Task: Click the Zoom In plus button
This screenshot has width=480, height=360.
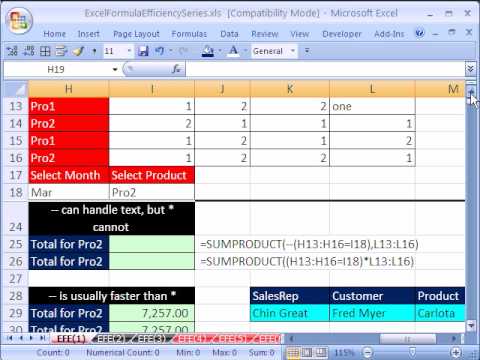Action: (456, 352)
